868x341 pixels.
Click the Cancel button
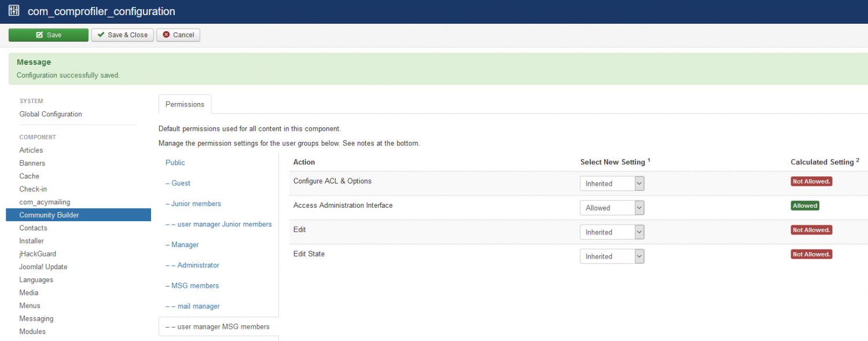178,35
